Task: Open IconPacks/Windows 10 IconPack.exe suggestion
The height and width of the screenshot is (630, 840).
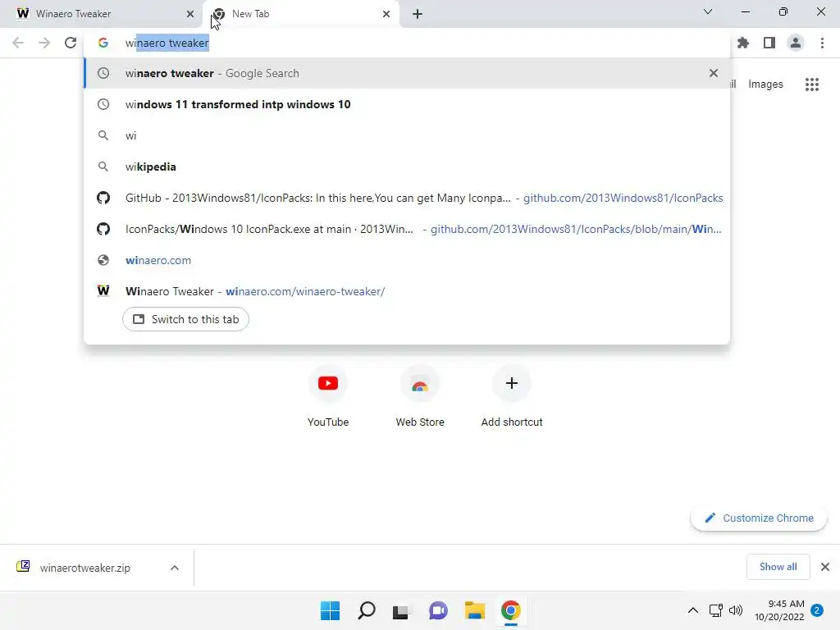Action: pos(407,230)
